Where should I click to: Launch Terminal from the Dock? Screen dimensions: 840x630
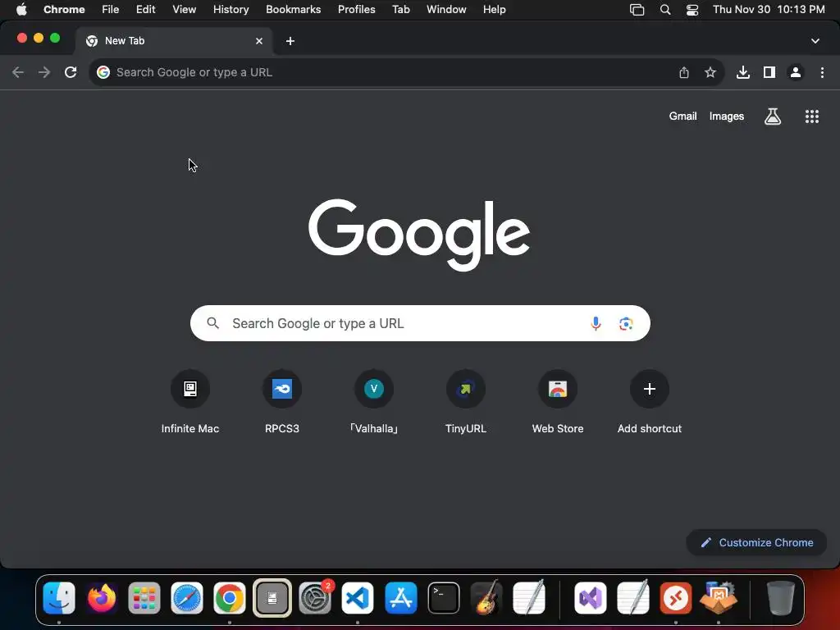[444, 598]
